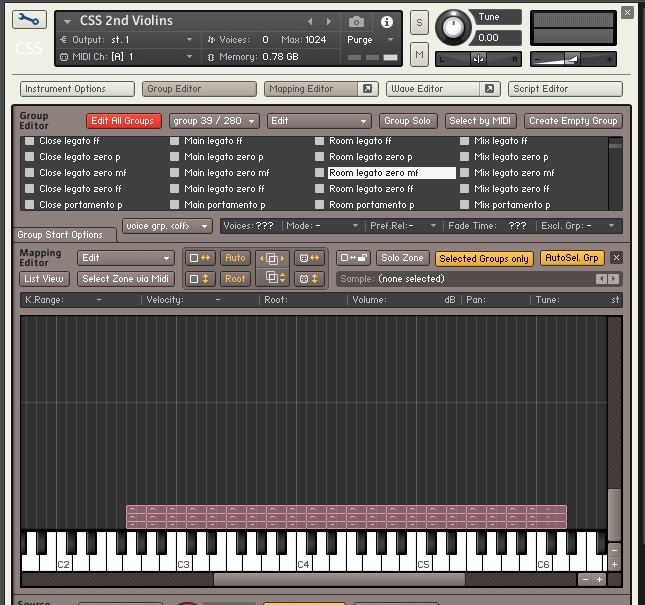645x605 pixels.
Task: Toggle AutoSel. Grp button
Action: tap(571, 258)
